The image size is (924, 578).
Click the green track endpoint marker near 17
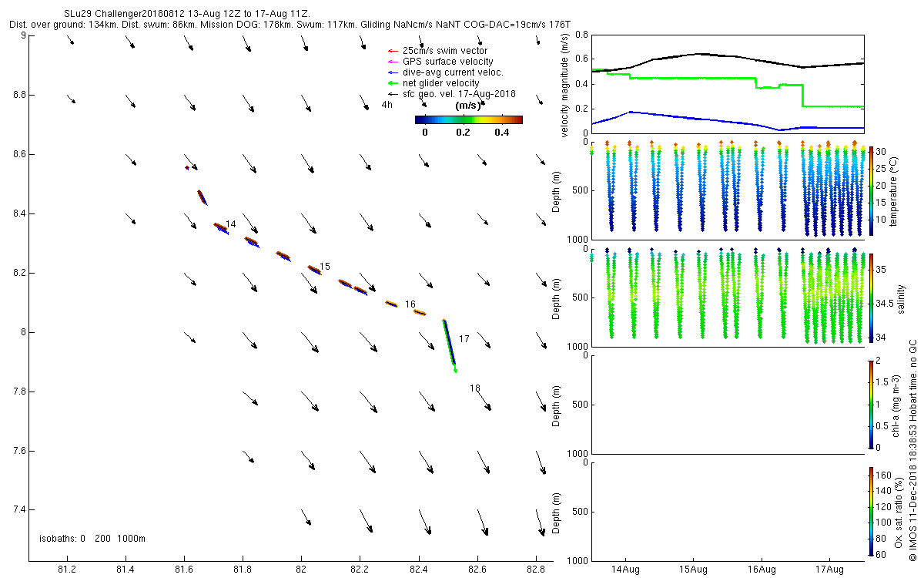tap(456, 371)
